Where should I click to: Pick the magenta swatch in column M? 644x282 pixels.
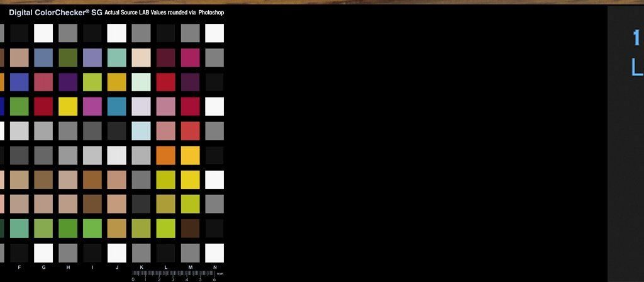point(190,57)
